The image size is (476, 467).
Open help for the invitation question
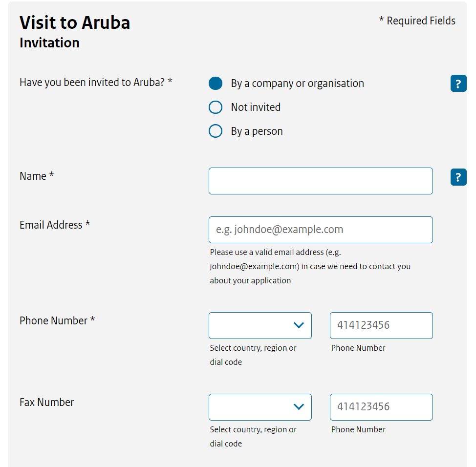point(458,83)
